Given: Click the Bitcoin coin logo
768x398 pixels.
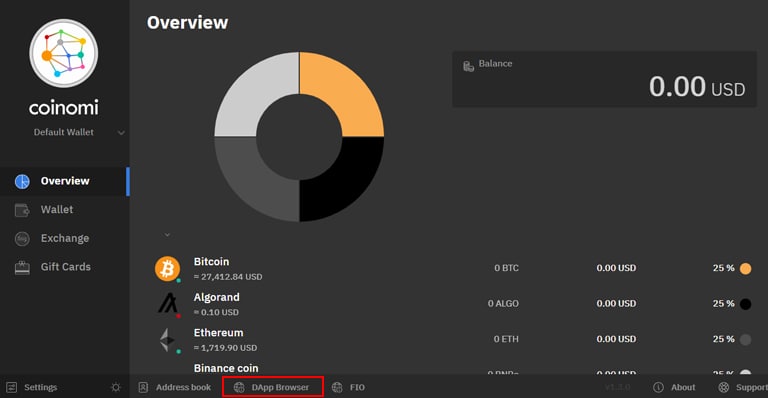Looking at the screenshot, I should click(168, 269).
